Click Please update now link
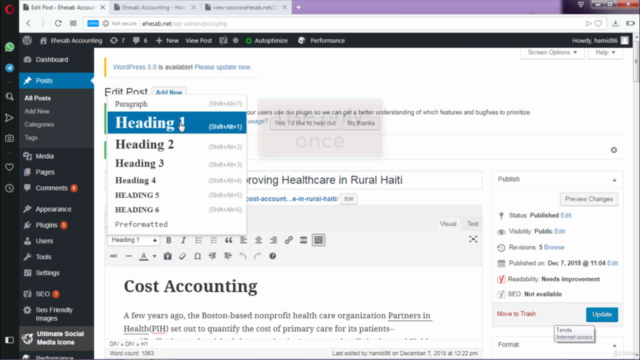The width and height of the screenshot is (640, 360). pyautogui.click(x=222, y=67)
